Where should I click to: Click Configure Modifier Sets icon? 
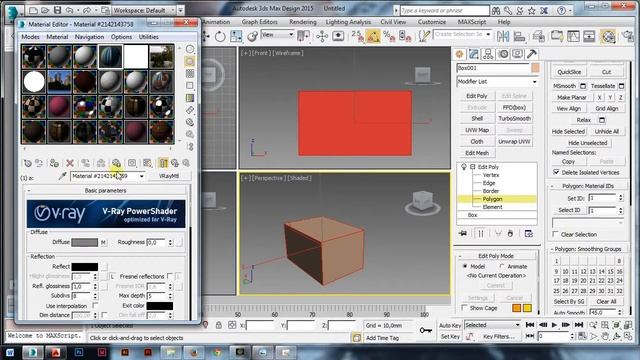click(x=529, y=233)
